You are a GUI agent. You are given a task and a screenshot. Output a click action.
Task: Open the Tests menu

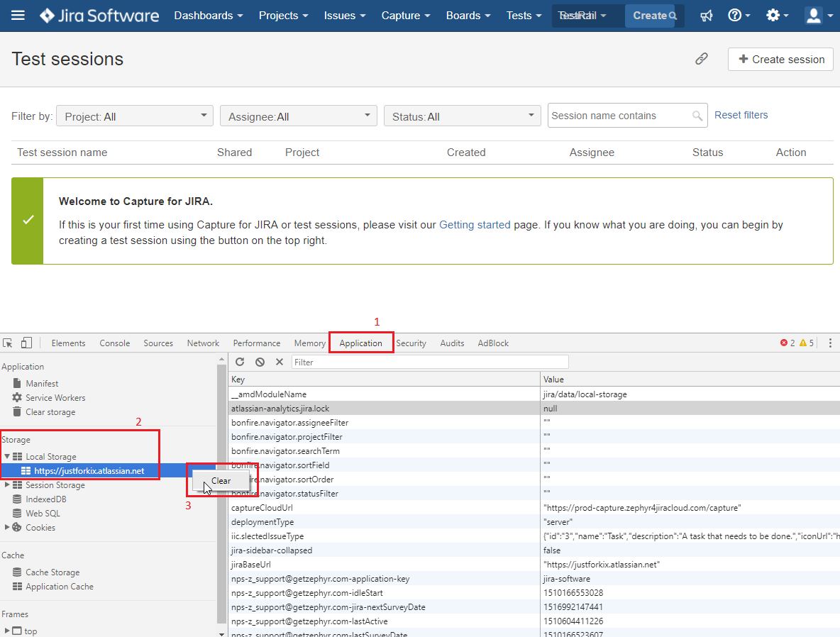(x=524, y=16)
